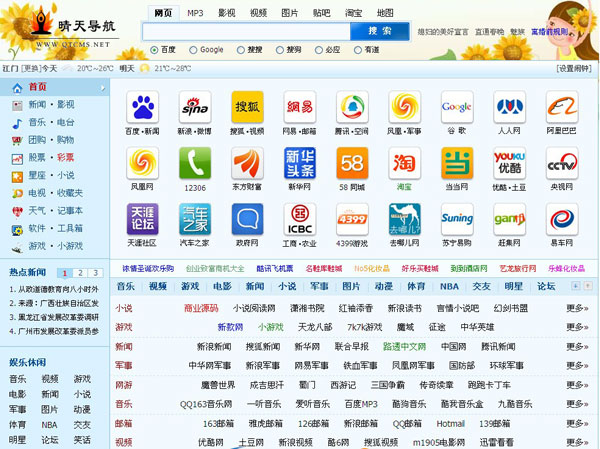This screenshot has height=449, width=600.
Task: Switch to the 贴吧 search tab
Action: pyautogui.click(x=321, y=13)
